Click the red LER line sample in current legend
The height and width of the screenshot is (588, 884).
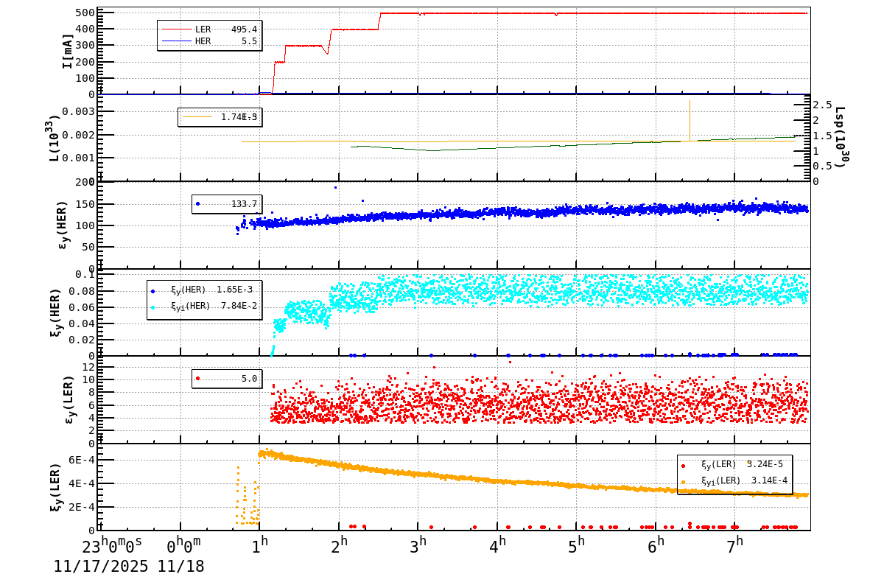177,29
